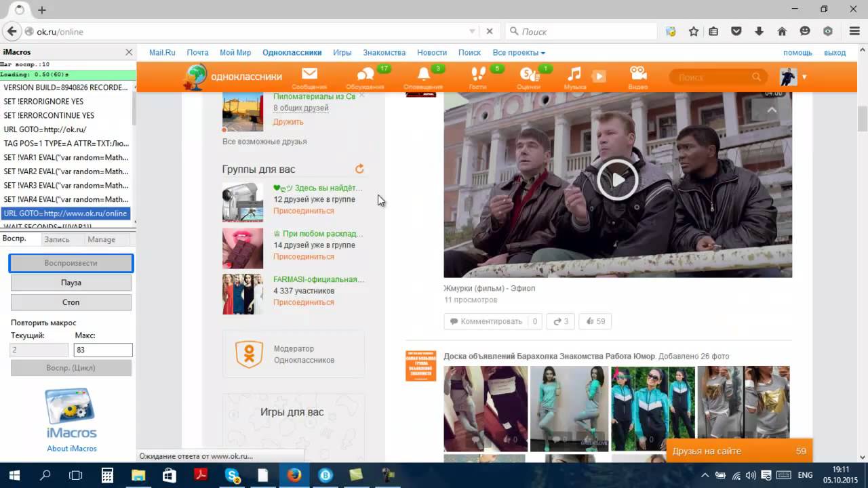
Task: Bookmark this page star icon
Action: (x=693, y=31)
